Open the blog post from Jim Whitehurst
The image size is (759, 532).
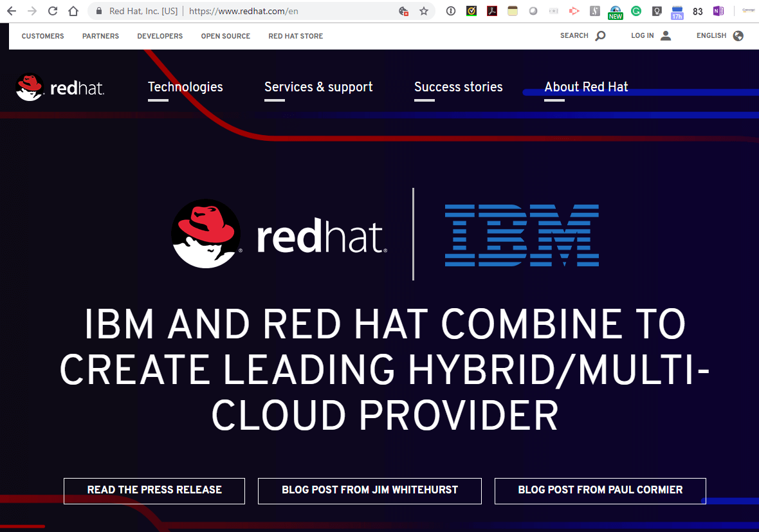[369, 490]
